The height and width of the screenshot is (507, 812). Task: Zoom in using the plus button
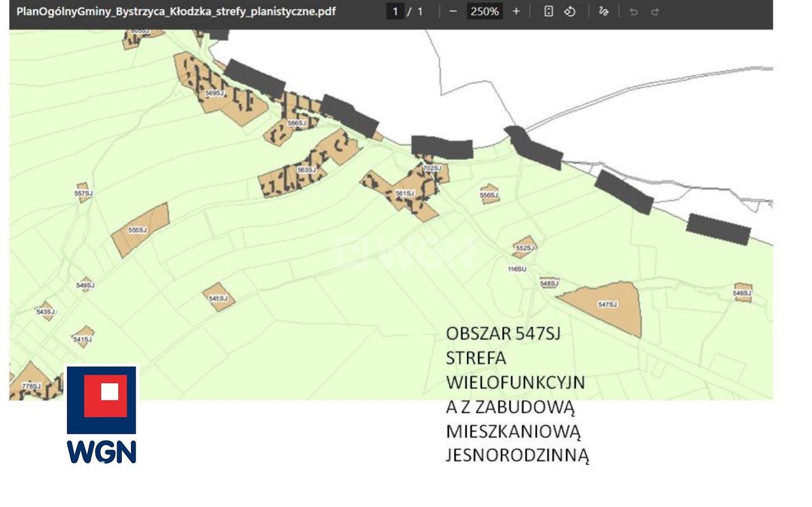point(516,11)
